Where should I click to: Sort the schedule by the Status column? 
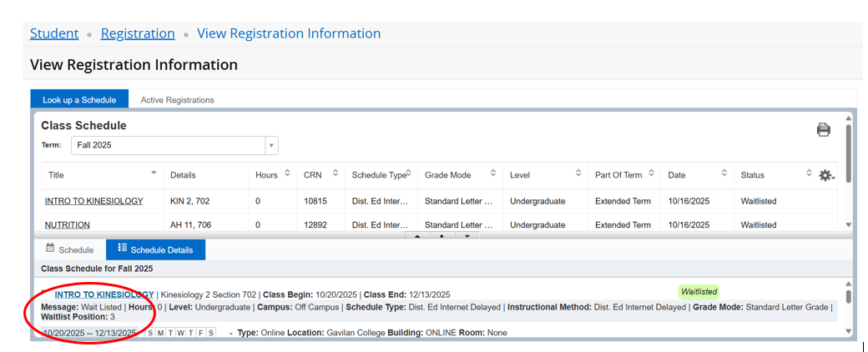pyautogui.click(x=809, y=173)
